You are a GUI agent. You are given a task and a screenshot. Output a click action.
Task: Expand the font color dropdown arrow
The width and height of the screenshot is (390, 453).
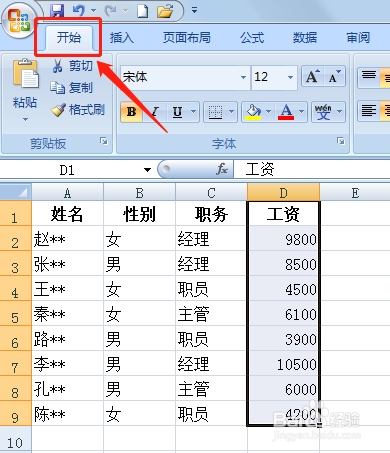(302, 112)
